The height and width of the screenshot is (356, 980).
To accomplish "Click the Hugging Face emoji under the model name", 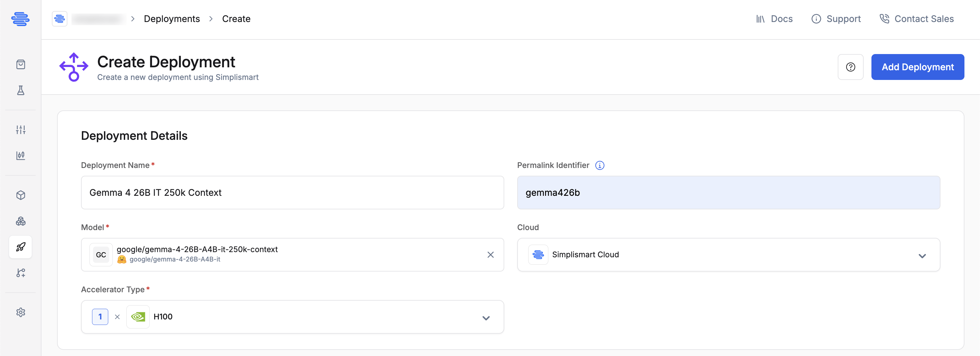I will pyautogui.click(x=121, y=259).
